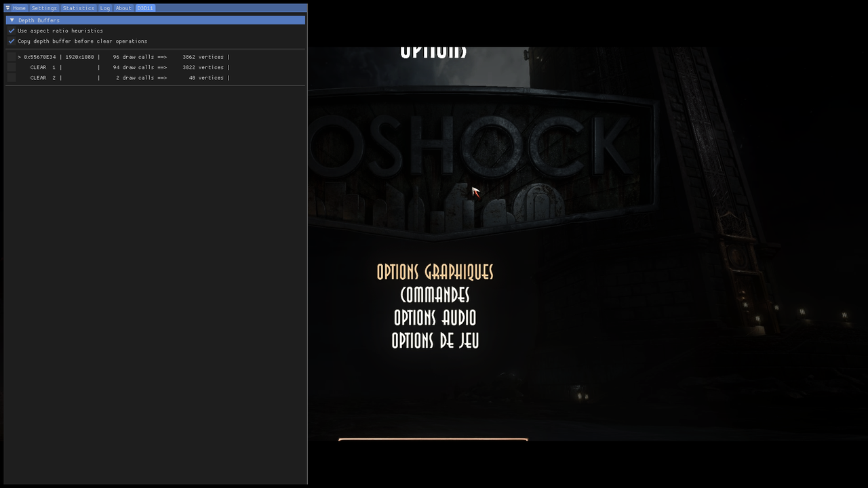The height and width of the screenshot is (488, 868).
Task: Disable Use aspect ratio heuristics
Action: (11, 30)
